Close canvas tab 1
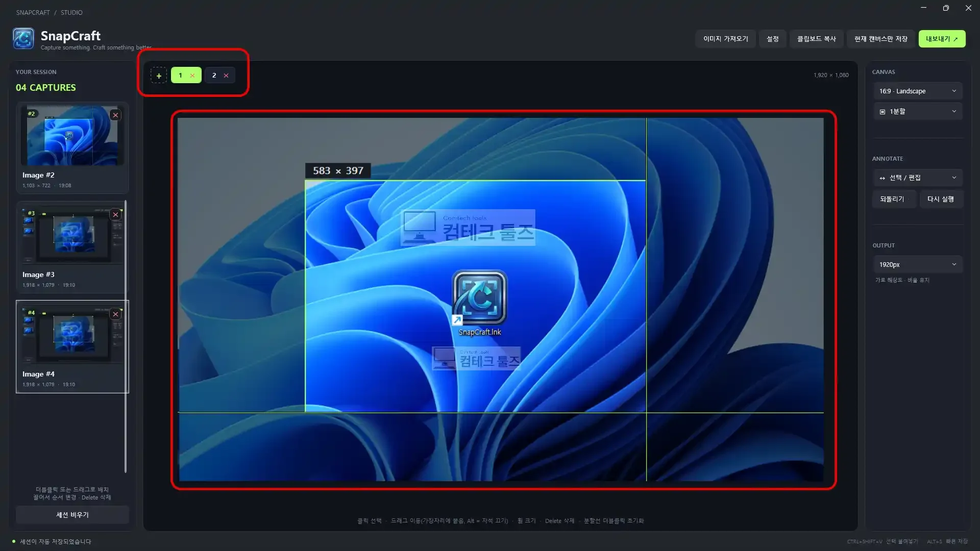Viewport: 980px width, 551px height. coord(192,76)
